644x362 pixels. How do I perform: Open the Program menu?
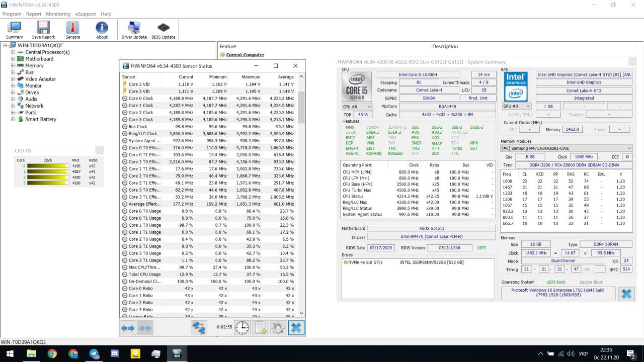click(x=12, y=14)
